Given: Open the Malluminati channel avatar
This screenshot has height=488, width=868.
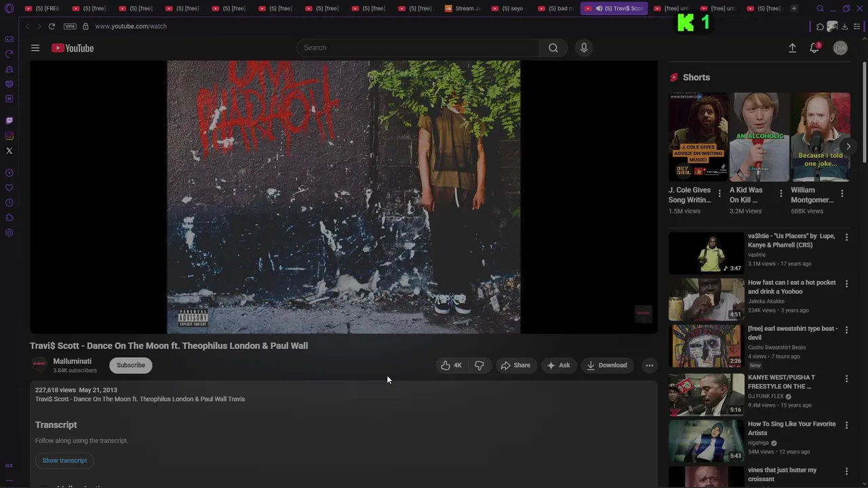Looking at the screenshot, I should [x=39, y=365].
